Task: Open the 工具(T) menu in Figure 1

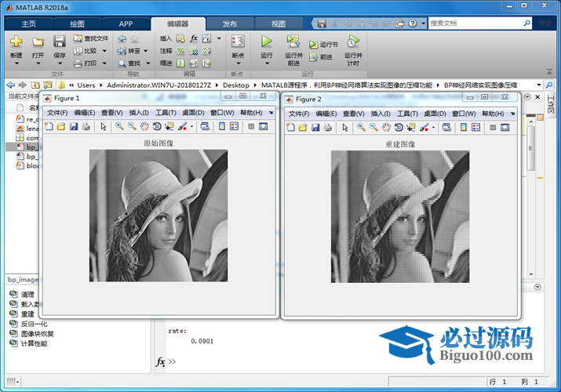Action: 166,113
